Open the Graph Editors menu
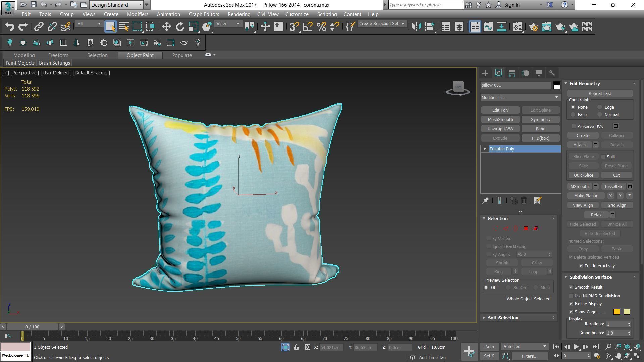This screenshot has height=362, width=644. pyautogui.click(x=204, y=14)
